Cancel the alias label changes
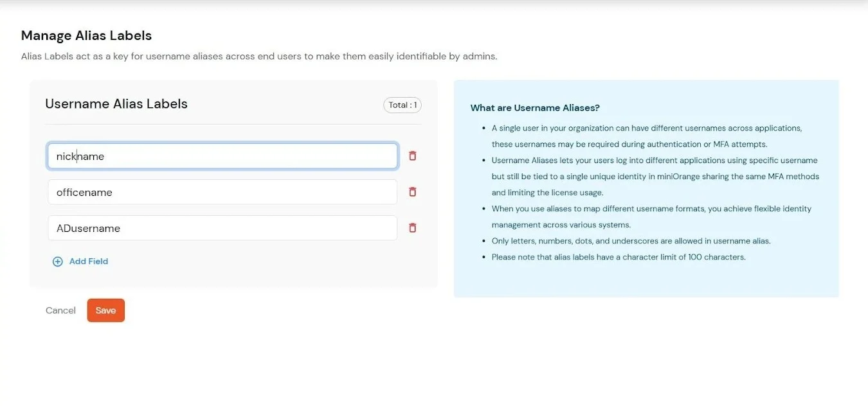Screen dimensions: 868x406 tap(60, 310)
